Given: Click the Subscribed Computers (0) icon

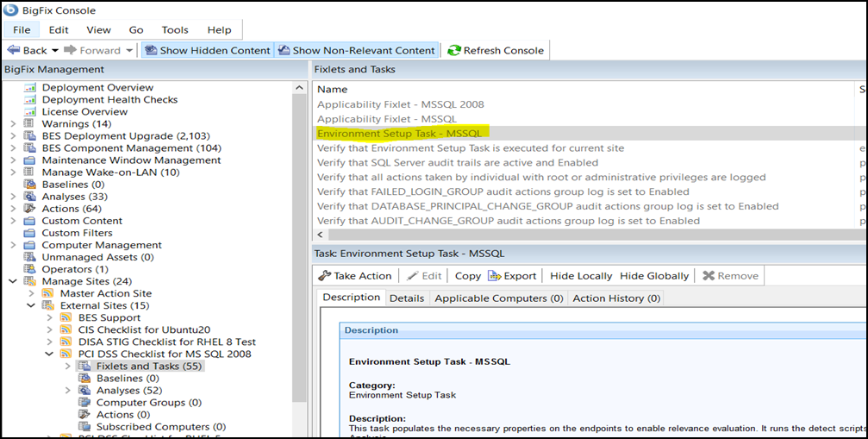Looking at the screenshot, I should point(84,427).
